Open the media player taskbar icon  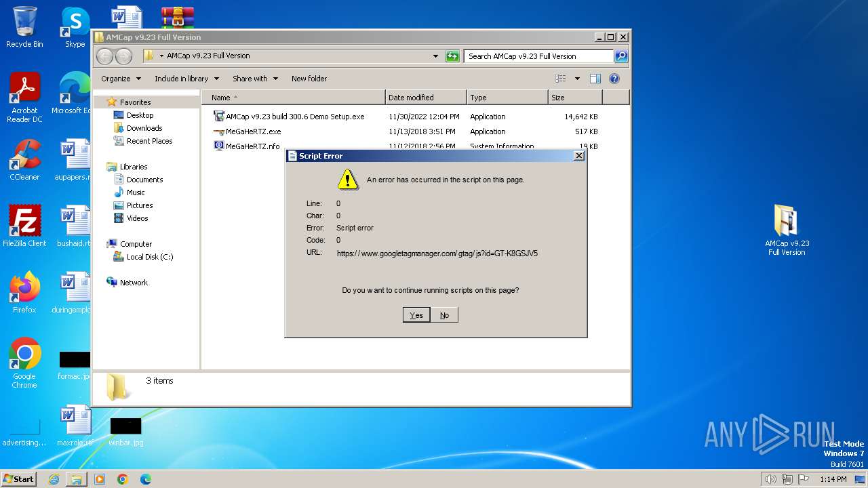click(100, 479)
